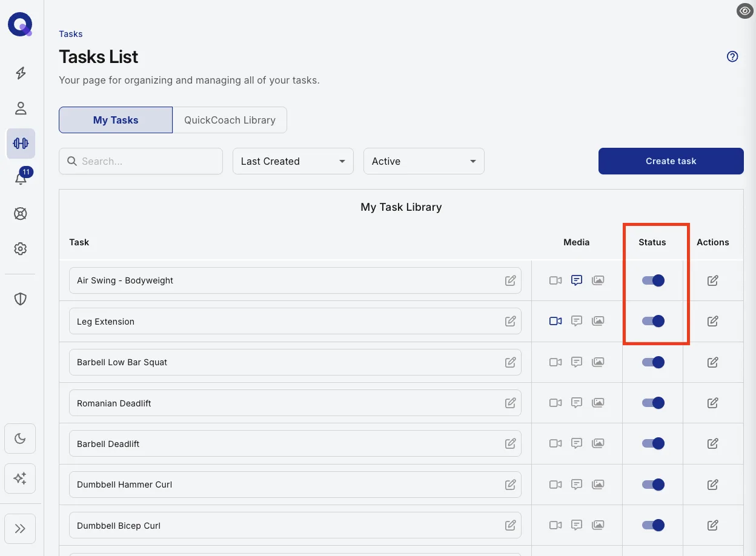Click image icon for Dumbbell Hammer Curl
The image size is (756, 556).
(x=598, y=485)
